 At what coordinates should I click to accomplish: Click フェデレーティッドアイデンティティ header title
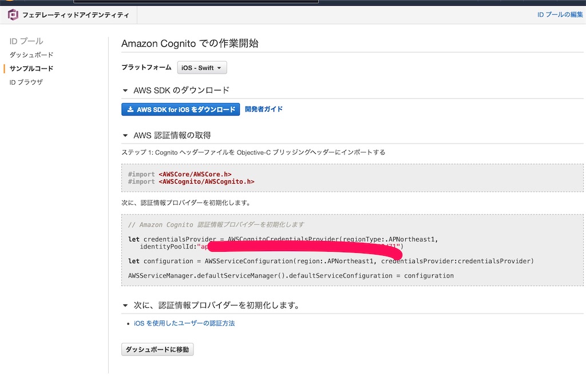76,15
